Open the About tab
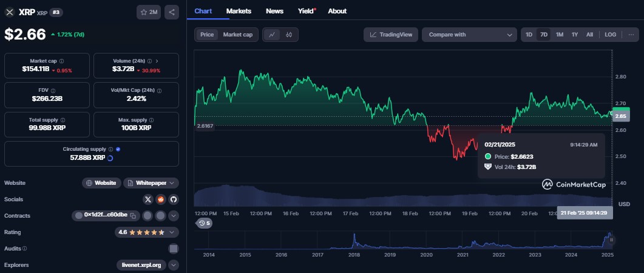The height and width of the screenshot is (273, 644). coord(337,11)
